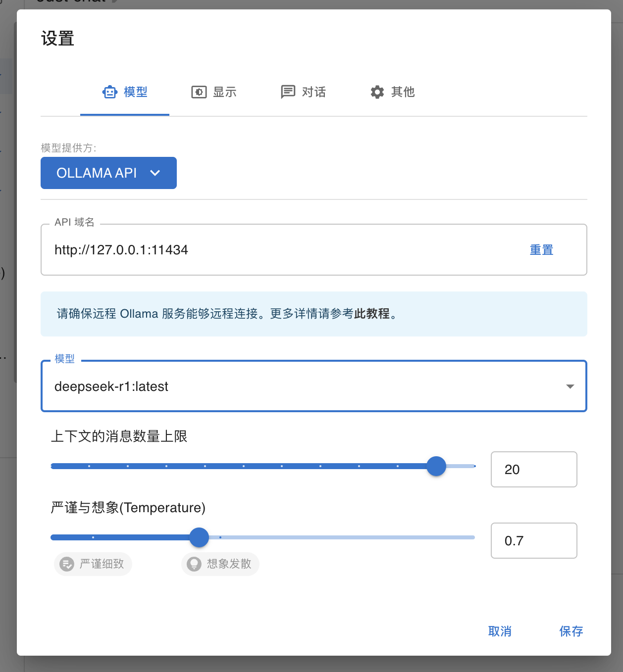
Task: Click the context message limit slider handle
Action: tap(436, 466)
